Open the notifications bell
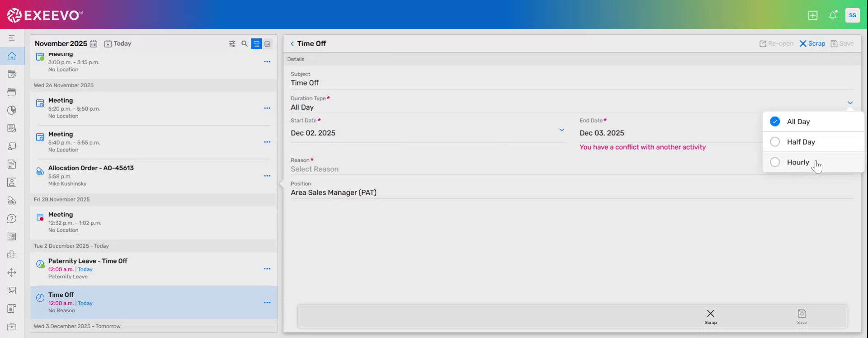The image size is (868, 338). pos(833,15)
